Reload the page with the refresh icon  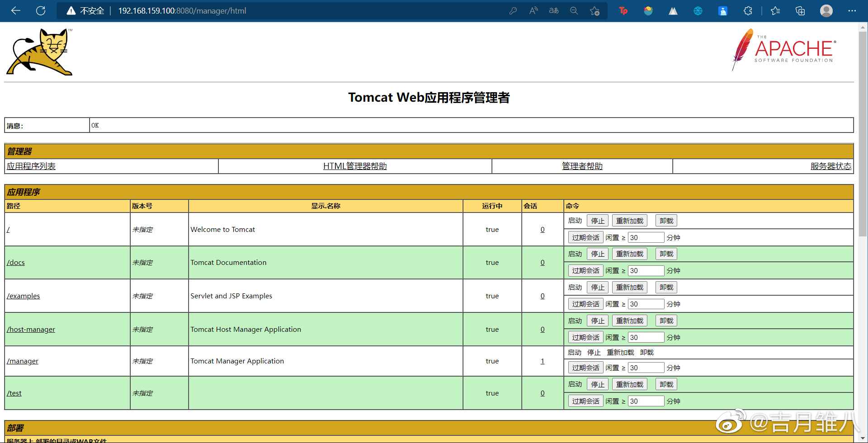(x=41, y=11)
